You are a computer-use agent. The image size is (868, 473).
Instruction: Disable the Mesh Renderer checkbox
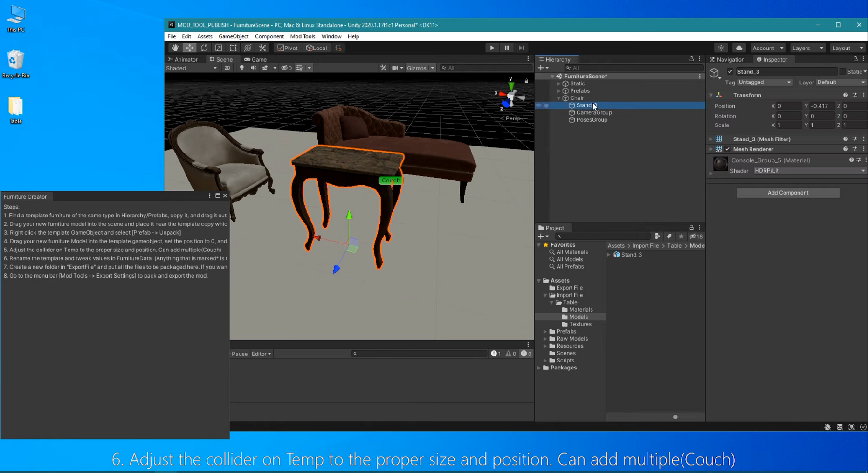[x=728, y=149]
